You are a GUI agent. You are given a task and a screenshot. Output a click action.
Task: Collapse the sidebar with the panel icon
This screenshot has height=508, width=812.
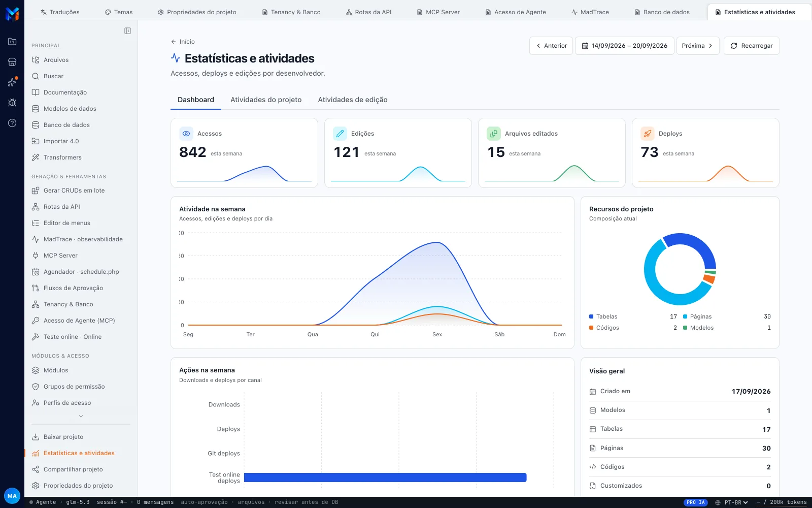pos(127,31)
